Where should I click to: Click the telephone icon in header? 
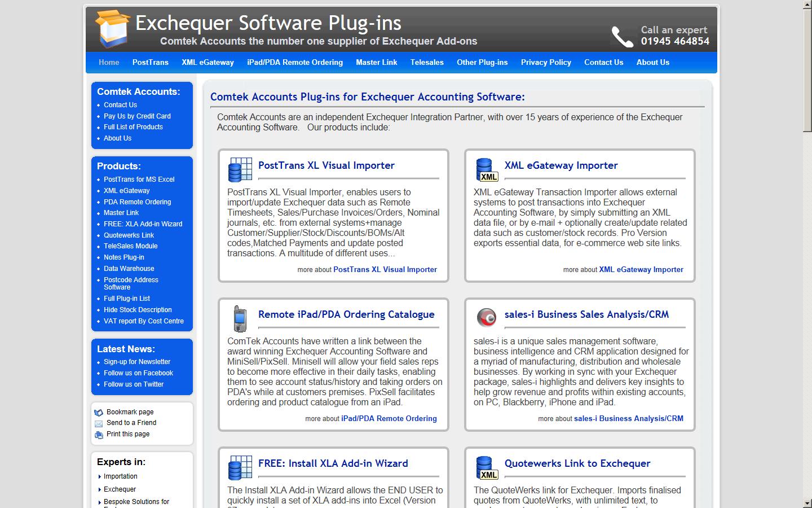pyautogui.click(x=623, y=37)
